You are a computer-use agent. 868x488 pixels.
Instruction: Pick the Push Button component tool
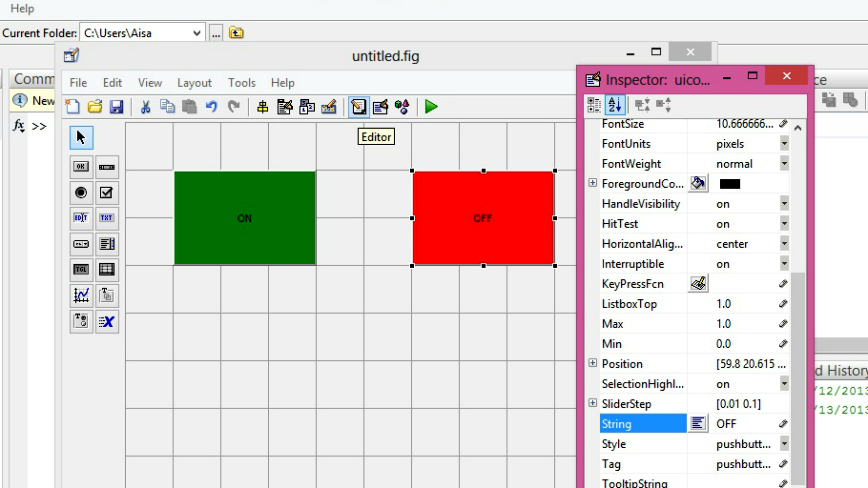pos(81,167)
